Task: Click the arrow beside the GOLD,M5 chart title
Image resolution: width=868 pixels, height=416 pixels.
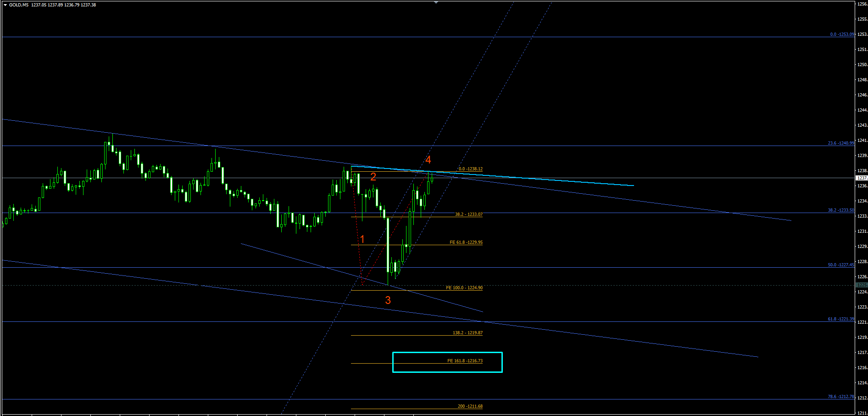Action: click(x=6, y=5)
